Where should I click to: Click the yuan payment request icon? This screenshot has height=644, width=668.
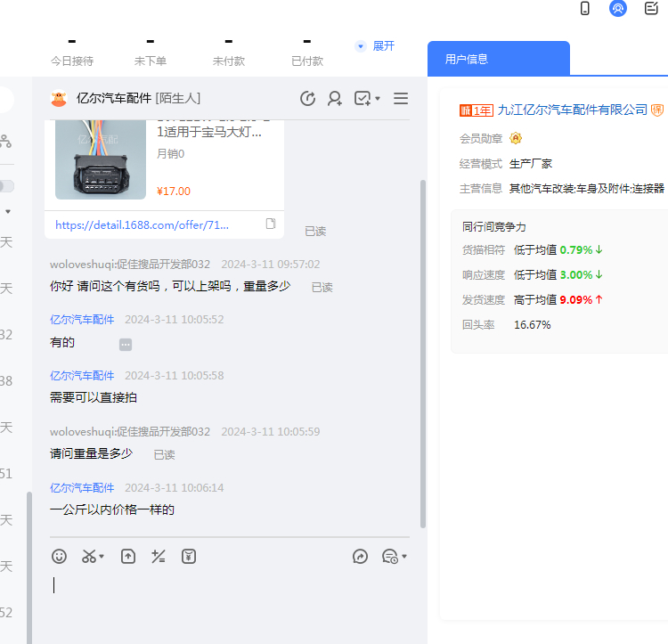189,556
